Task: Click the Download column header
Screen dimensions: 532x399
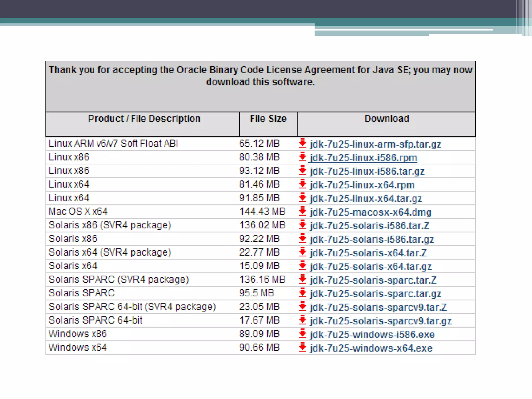Action: pos(387,119)
